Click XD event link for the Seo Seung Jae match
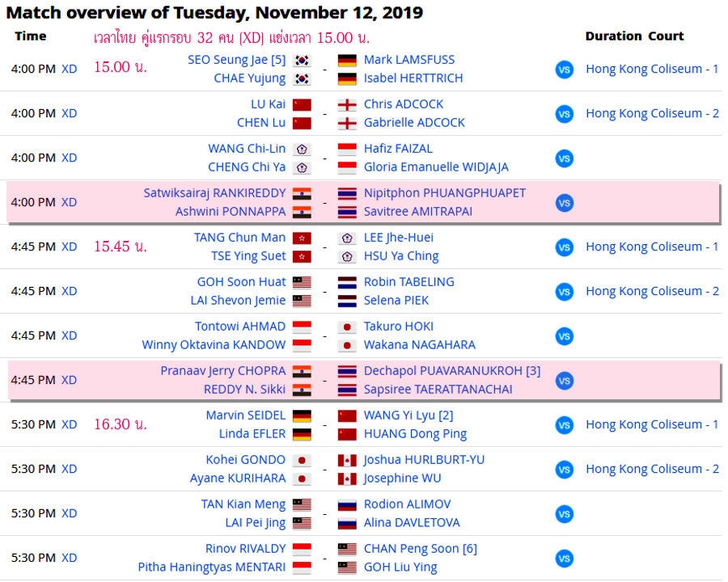728x582 pixels. click(x=70, y=69)
